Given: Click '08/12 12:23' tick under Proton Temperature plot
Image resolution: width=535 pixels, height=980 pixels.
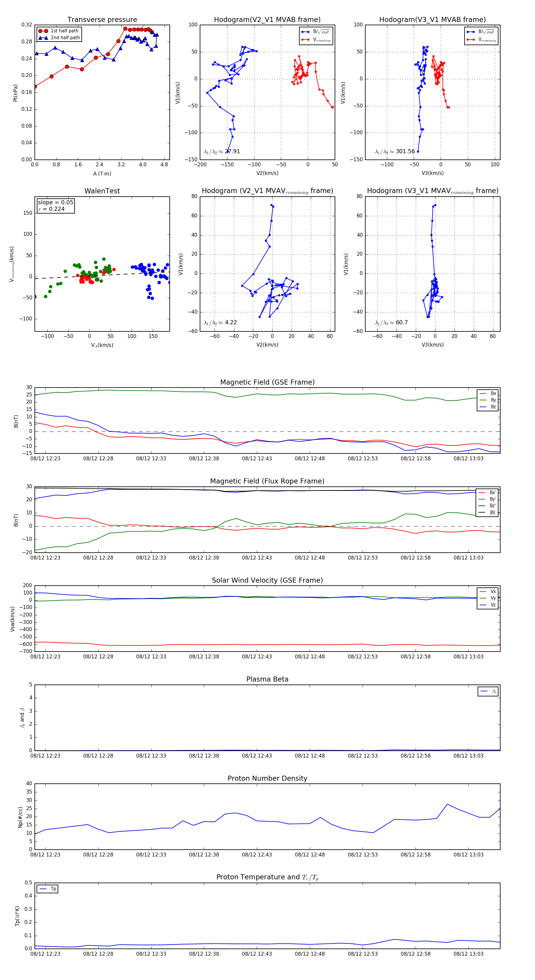Looking at the screenshot, I should [x=45, y=954].
